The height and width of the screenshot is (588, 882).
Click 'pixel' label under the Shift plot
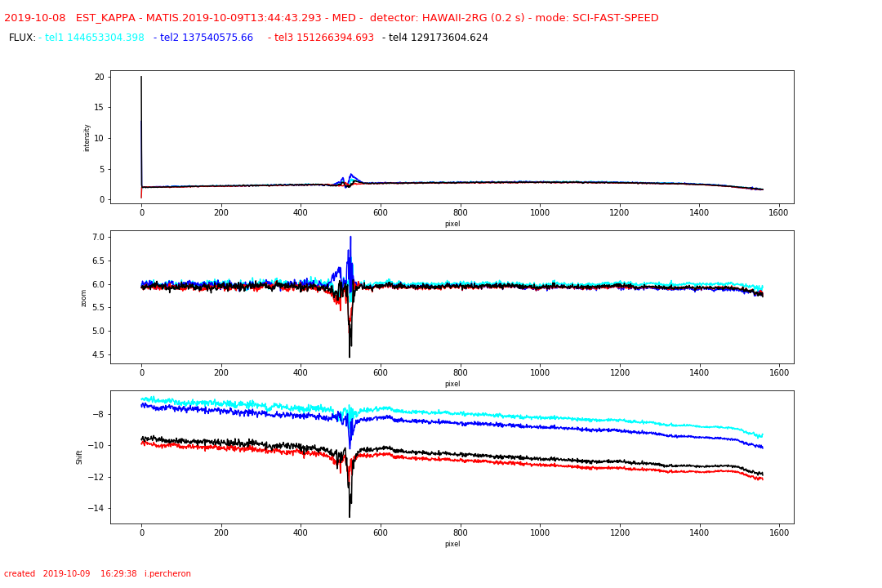pos(452,544)
